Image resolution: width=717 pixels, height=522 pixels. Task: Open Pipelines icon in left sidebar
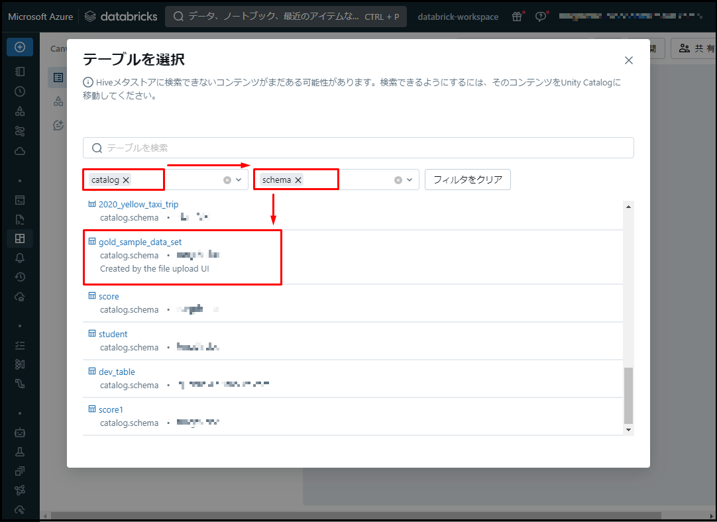20,384
